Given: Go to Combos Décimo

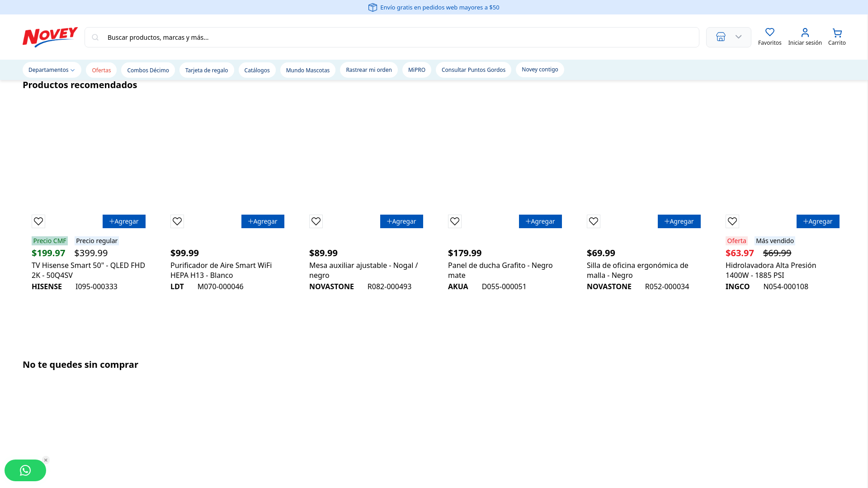Looking at the screenshot, I should [148, 70].
